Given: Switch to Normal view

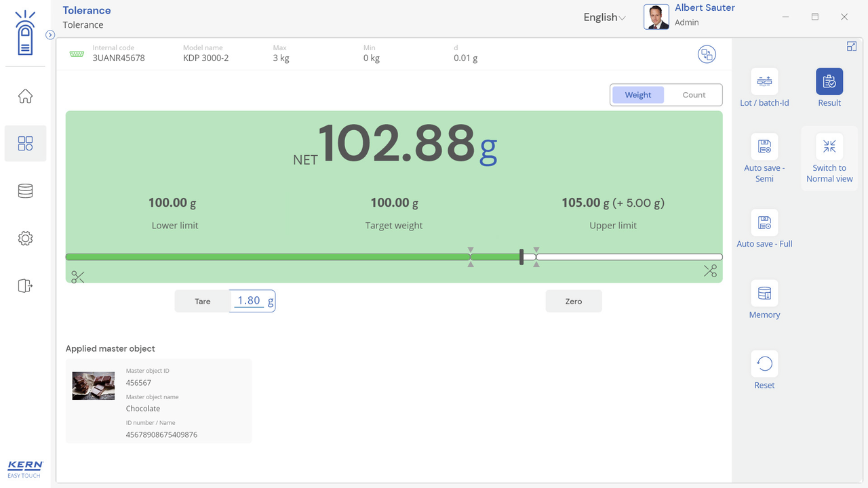Looking at the screenshot, I should coord(829,146).
